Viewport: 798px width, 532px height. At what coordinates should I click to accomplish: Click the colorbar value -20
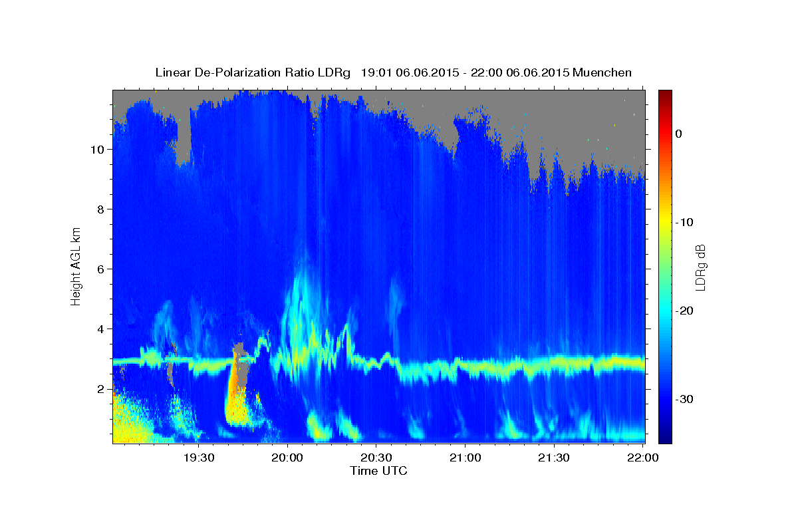click(685, 311)
